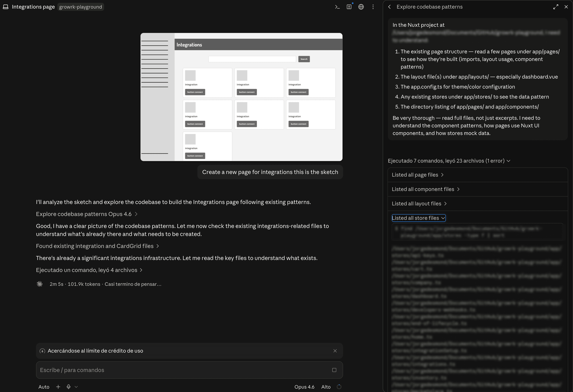The image size is (573, 392).
Task: Click the laptop icon beside Integrations page
Action: [6, 7]
